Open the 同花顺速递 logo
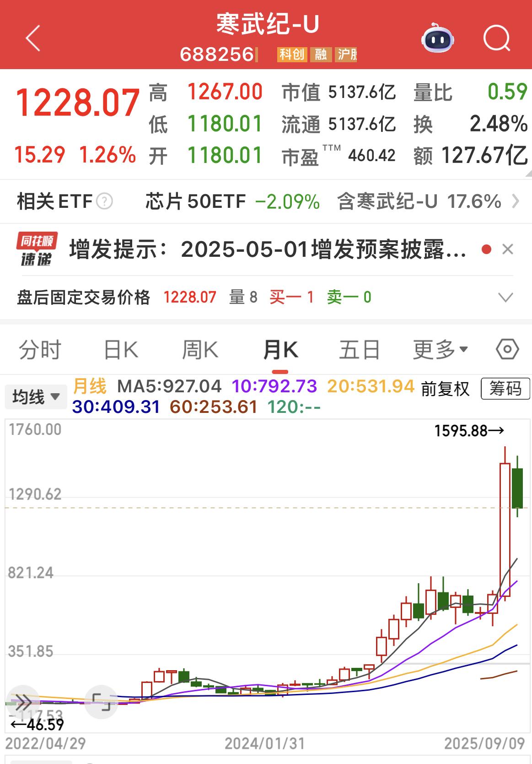Screen dimensions: 532x764 (x=37, y=249)
